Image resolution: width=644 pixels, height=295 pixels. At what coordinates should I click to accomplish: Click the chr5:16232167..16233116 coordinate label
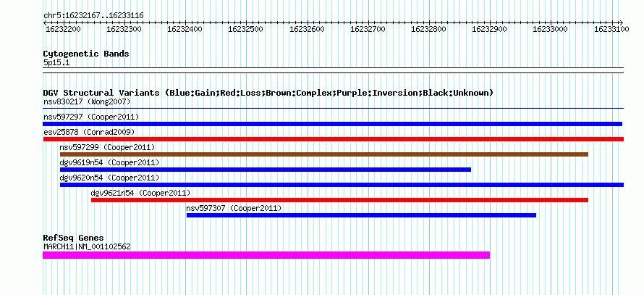[93, 16]
